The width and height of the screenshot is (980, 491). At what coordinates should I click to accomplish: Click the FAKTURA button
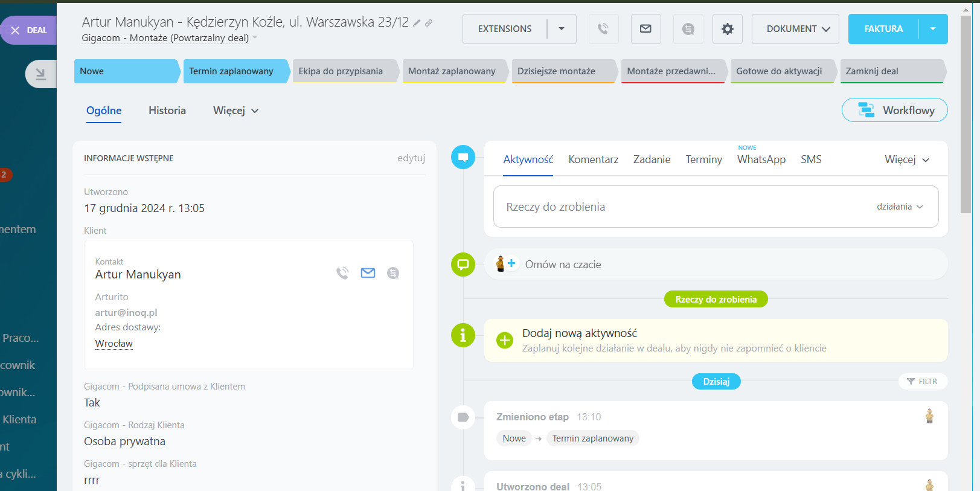[883, 29]
